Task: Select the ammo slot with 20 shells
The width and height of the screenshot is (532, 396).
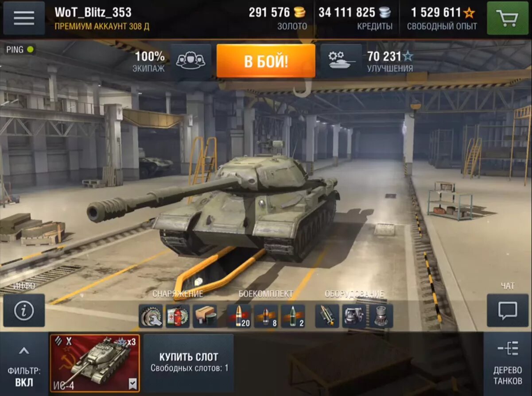Action: [x=239, y=316]
